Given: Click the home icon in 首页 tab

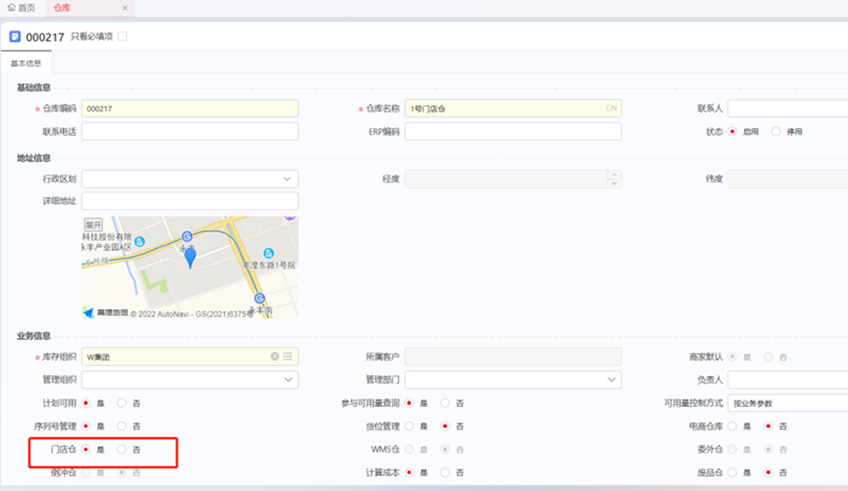Looking at the screenshot, I should [x=11, y=8].
